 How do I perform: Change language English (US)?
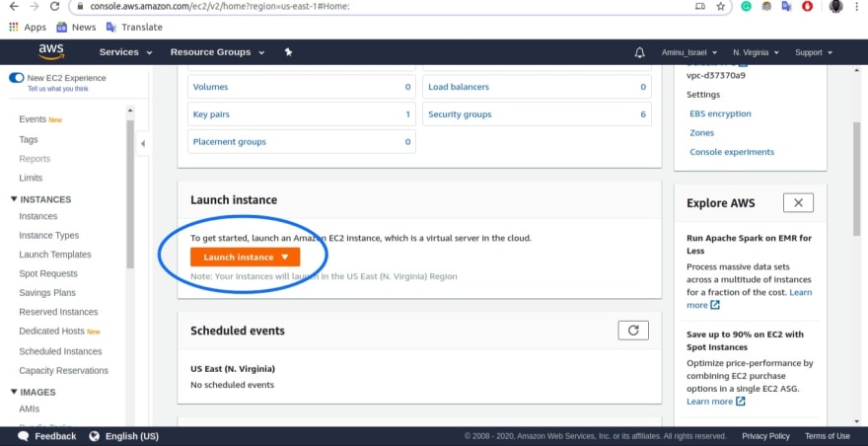coord(124,436)
